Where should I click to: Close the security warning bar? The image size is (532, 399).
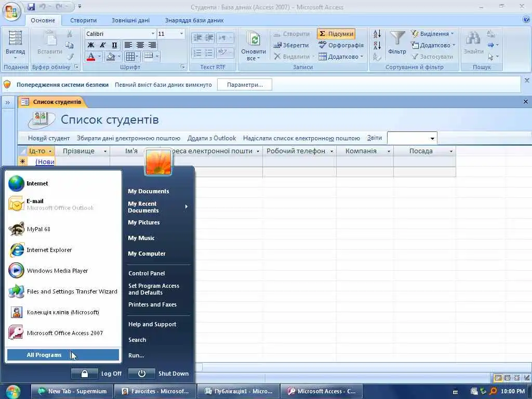click(527, 81)
